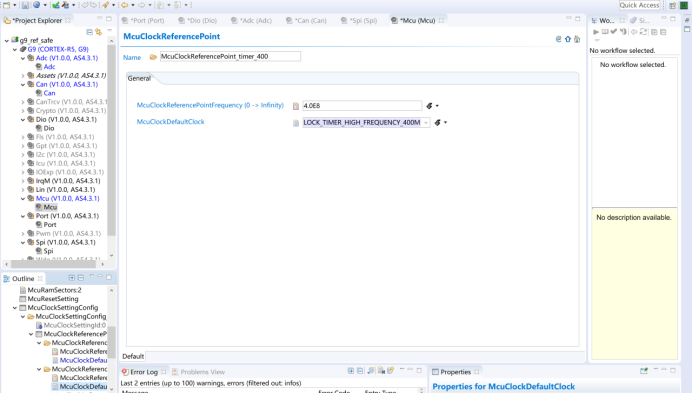Select the Default tab at the editor bottom

click(x=133, y=356)
